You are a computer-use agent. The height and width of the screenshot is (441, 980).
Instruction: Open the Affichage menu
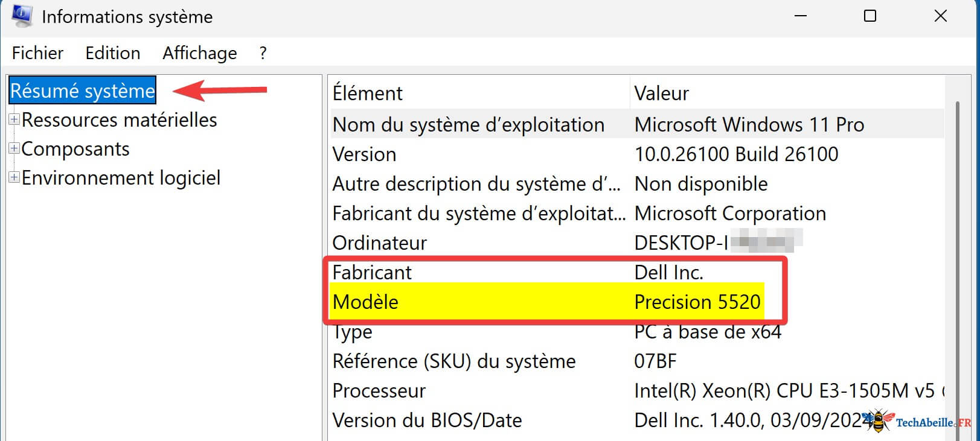point(199,53)
